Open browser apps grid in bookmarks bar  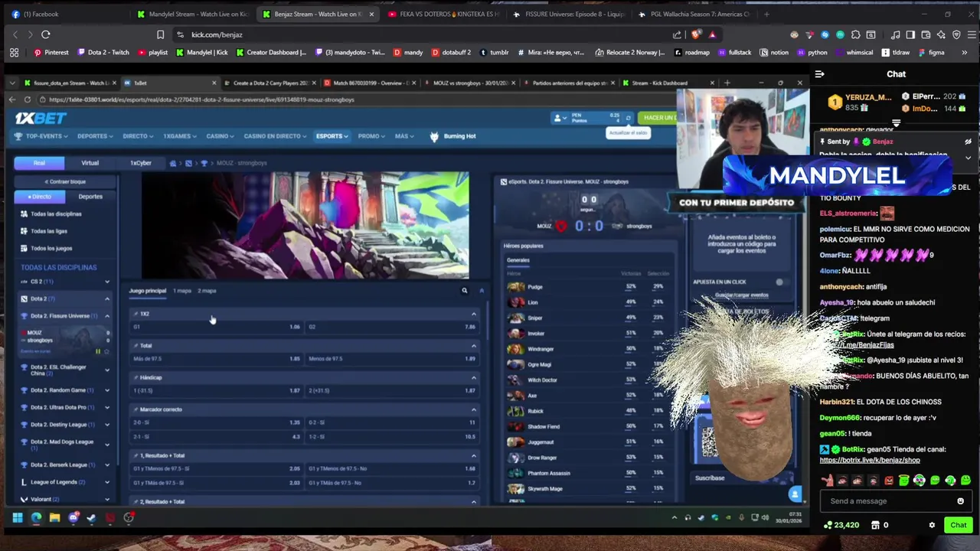(14, 53)
